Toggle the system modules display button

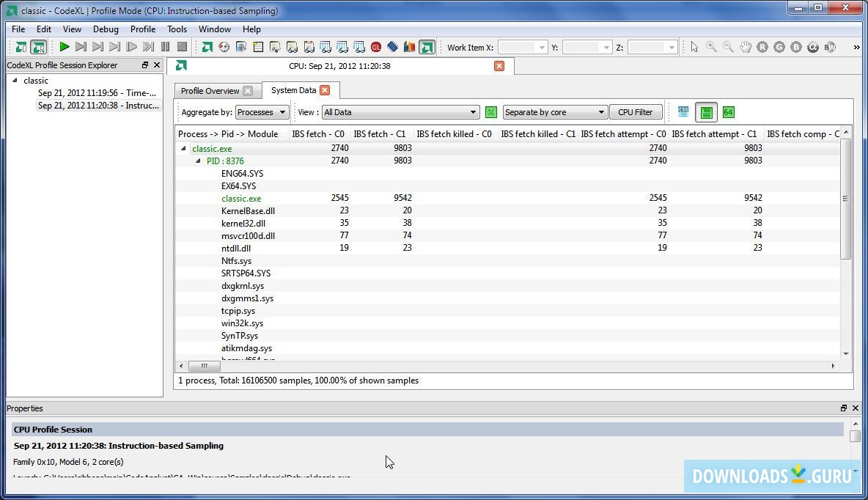(x=706, y=112)
